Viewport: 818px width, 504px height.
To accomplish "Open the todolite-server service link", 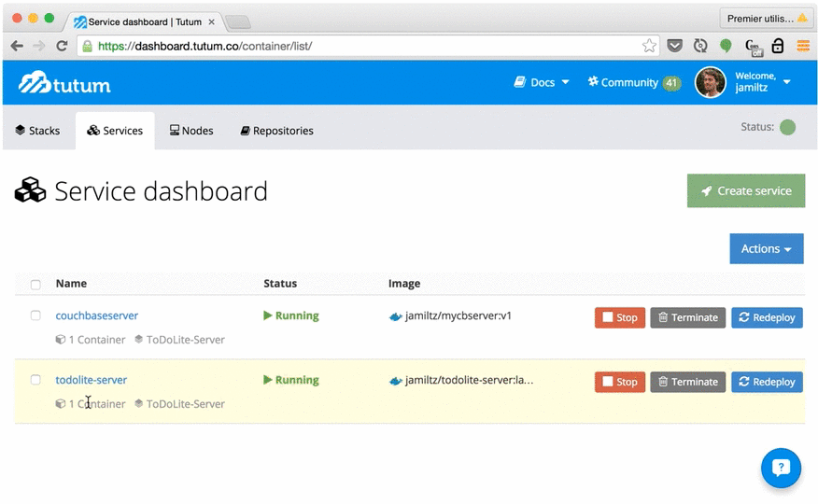I will (92, 380).
